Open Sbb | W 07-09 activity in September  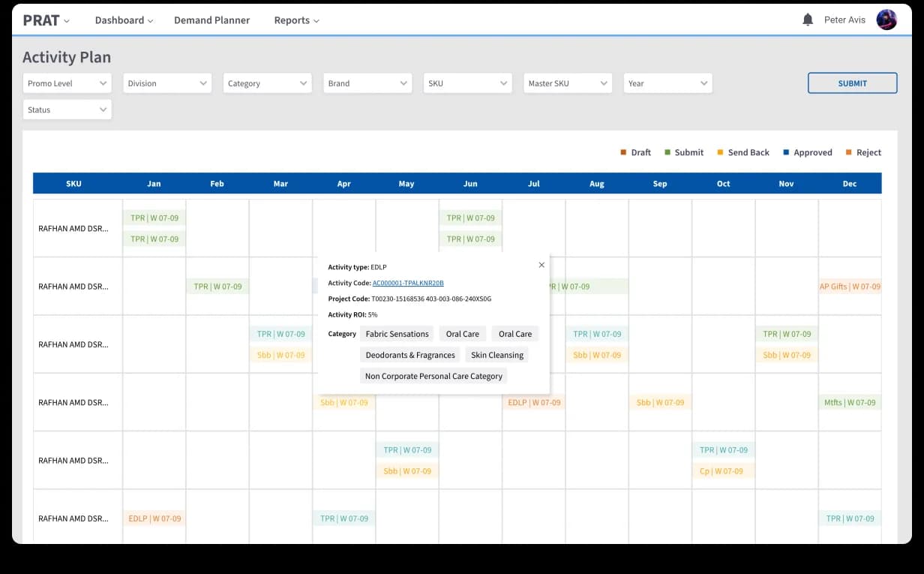660,403
